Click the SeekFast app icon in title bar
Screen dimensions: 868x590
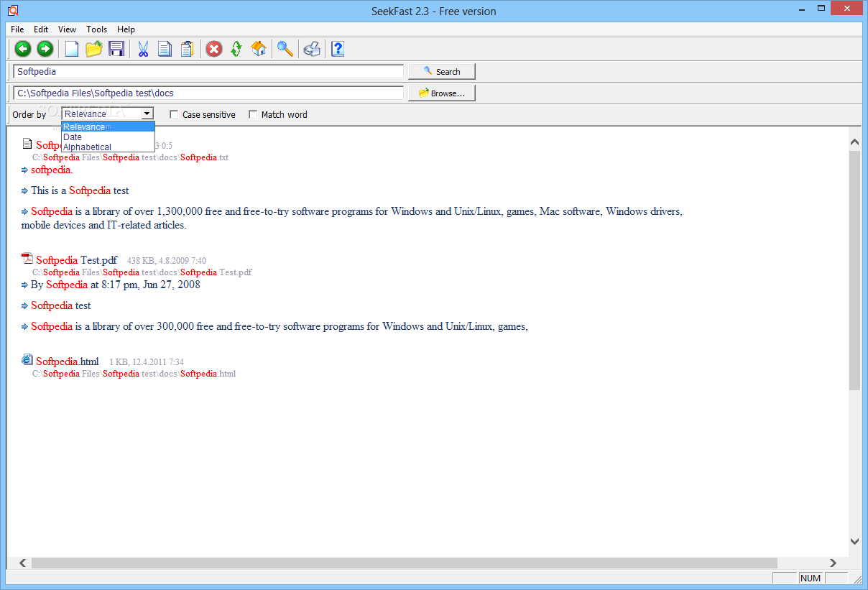click(x=12, y=11)
